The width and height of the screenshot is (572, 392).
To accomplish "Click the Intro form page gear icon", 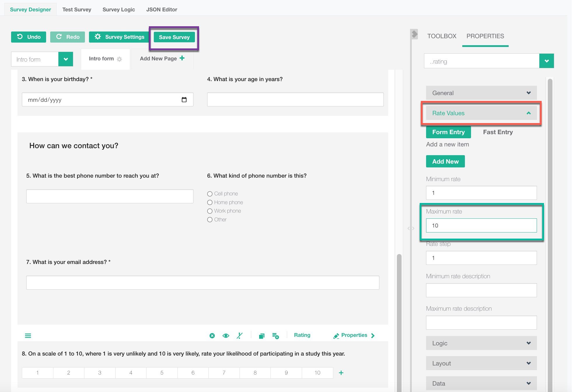I will [x=119, y=59].
